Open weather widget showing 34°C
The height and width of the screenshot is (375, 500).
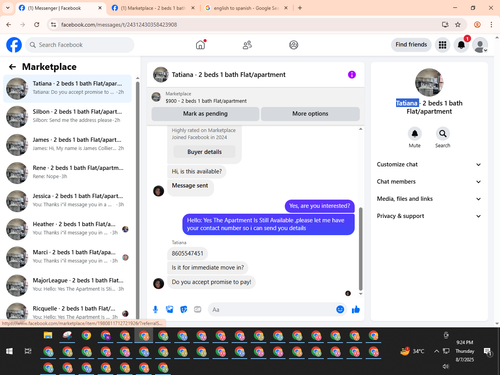tap(413, 351)
